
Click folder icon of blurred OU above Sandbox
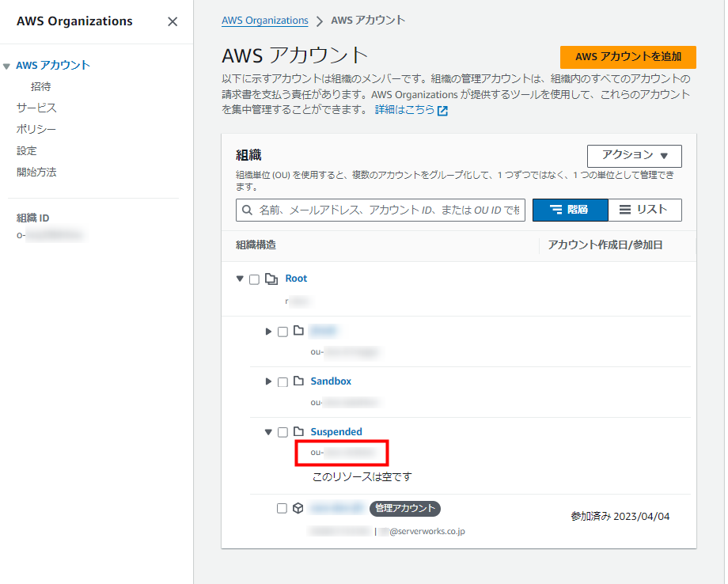(x=298, y=331)
